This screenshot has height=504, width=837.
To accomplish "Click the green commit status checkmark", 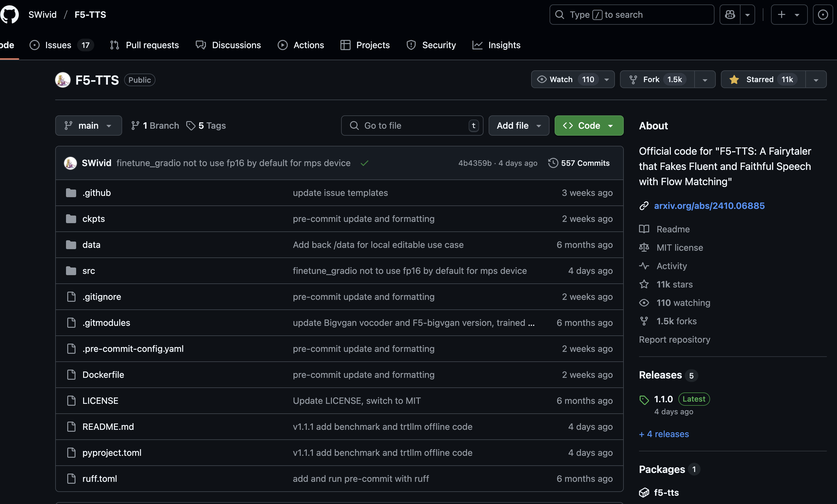I will pyautogui.click(x=365, y=163).
